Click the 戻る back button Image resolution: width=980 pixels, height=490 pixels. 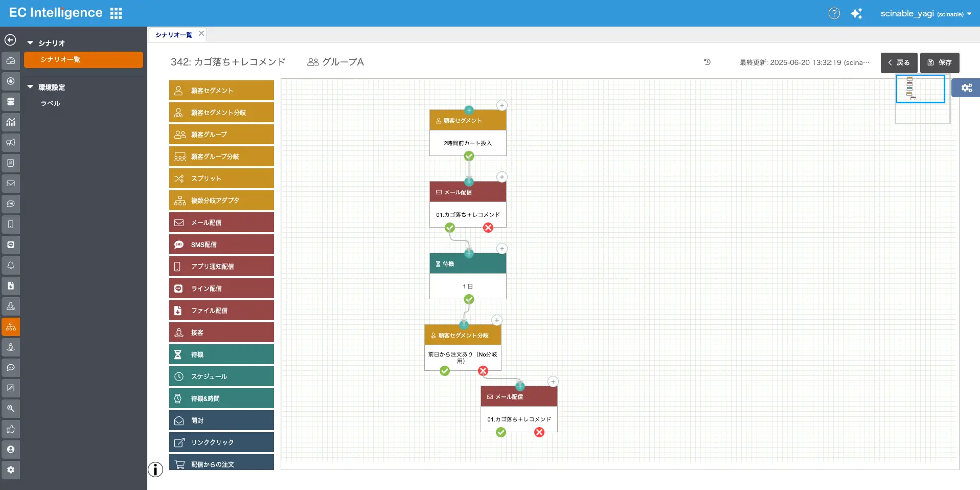click(899, 62)
